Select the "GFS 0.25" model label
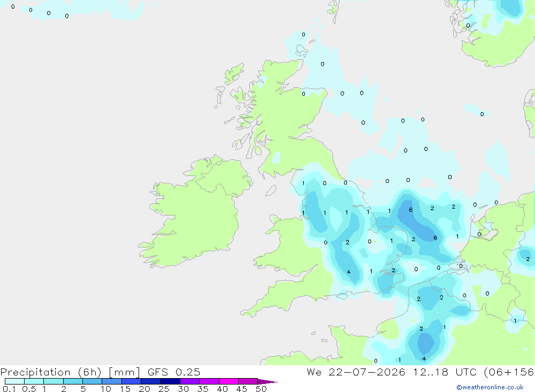This screenshot has width=535, height=392. tap(174, 372)
